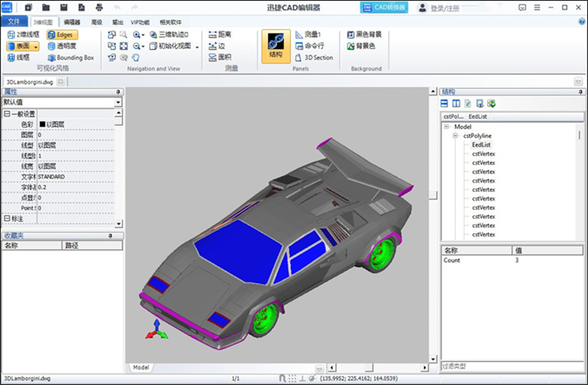Open the zoom out dropdown arrow
The width and height of the screenshot is (588, 385).
[x=143, y=47]
